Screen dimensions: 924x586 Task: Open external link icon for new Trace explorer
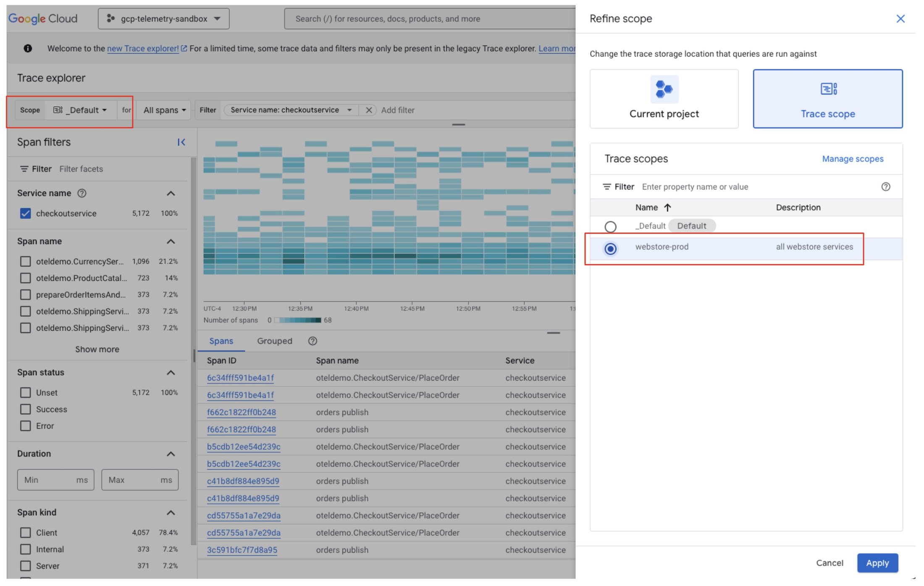(x=184, y=48)
